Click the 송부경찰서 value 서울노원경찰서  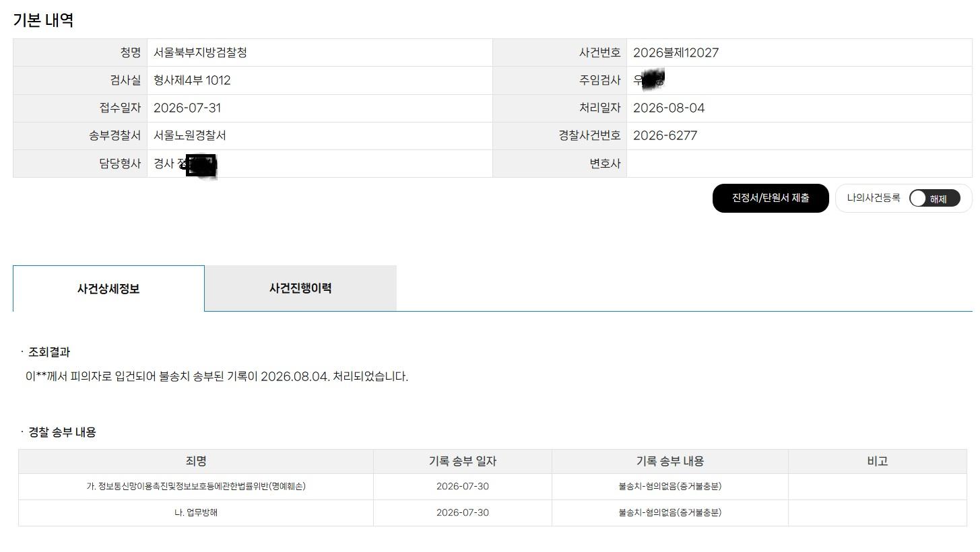(190, 135)
